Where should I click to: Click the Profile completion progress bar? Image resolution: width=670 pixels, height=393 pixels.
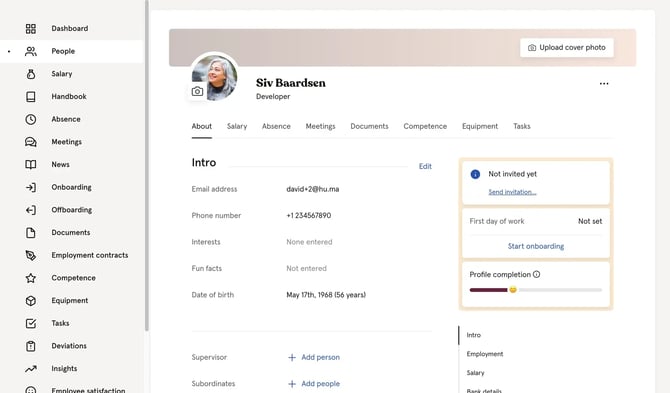pos(535,290)
